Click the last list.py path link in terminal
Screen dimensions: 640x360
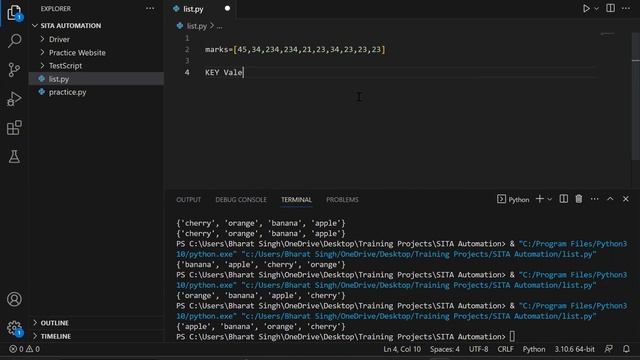tap(418, 316)
